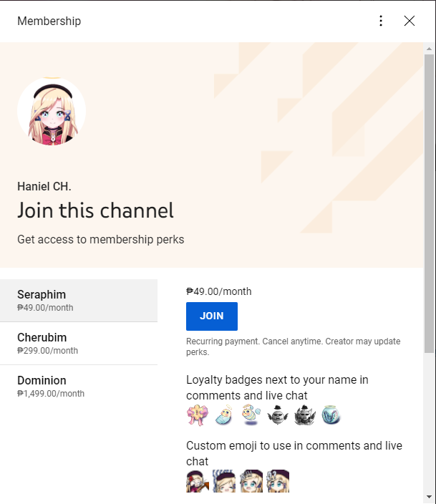Click the dark winged sunglasses badge
This screenshot has width=436, height=504.
pos(278,415)
